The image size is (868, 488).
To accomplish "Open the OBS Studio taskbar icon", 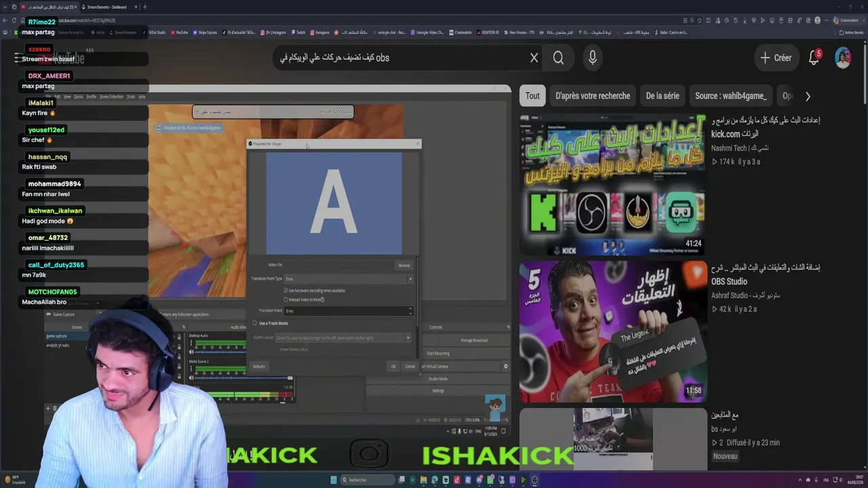I will click(534, 480).
